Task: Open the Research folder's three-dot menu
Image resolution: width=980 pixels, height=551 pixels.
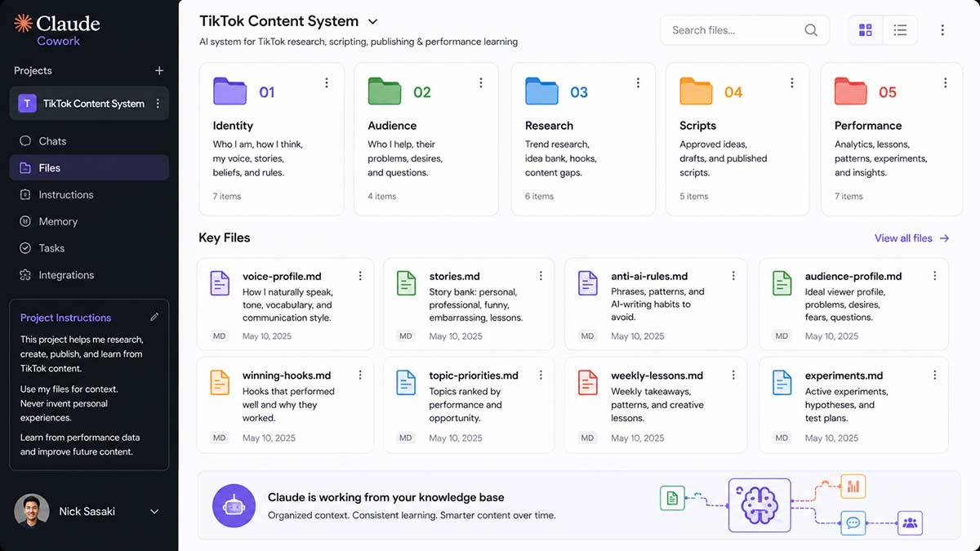Action: point(638,82)
